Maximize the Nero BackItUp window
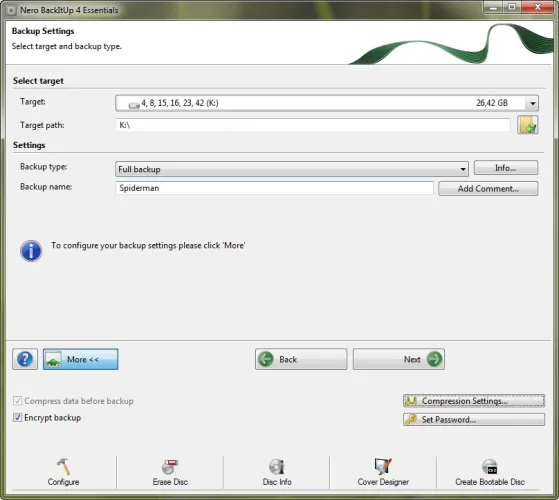Image resolution: width=559 pixels, height=500 pixels. tap(512, 8)
